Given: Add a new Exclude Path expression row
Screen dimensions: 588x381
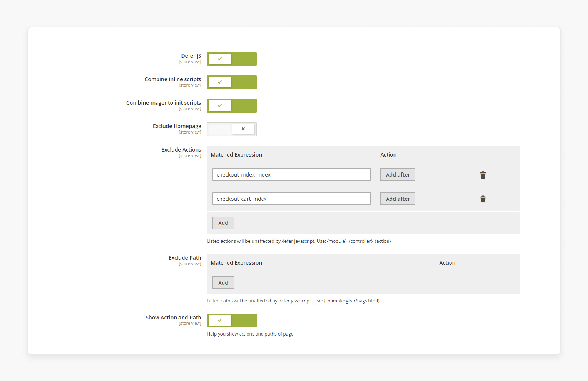Looking at the screenshot, I should pos(223,283).
